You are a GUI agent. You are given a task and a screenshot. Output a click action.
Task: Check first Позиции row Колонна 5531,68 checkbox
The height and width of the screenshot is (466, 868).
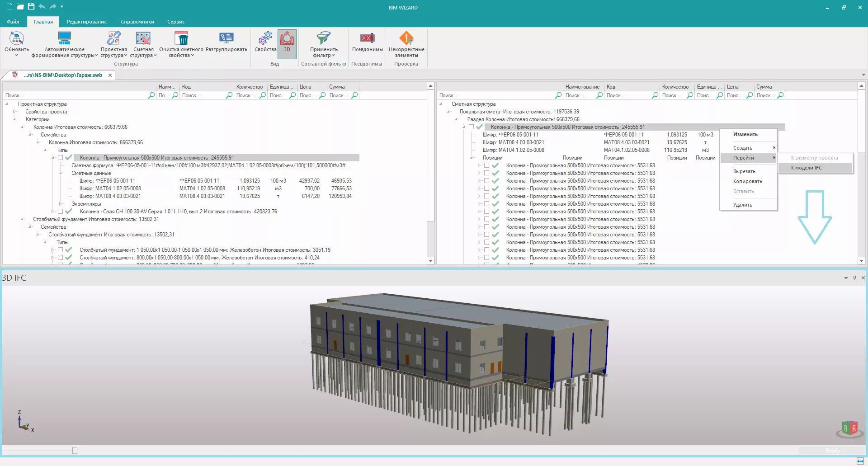(x=486, y=165)
